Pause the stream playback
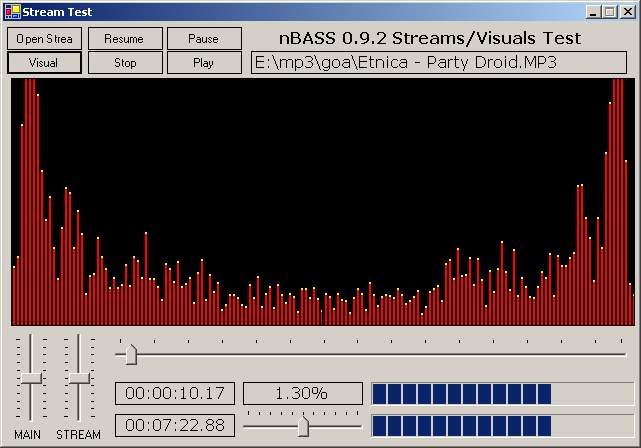The image size is (641, 448). tap(204, 39)
